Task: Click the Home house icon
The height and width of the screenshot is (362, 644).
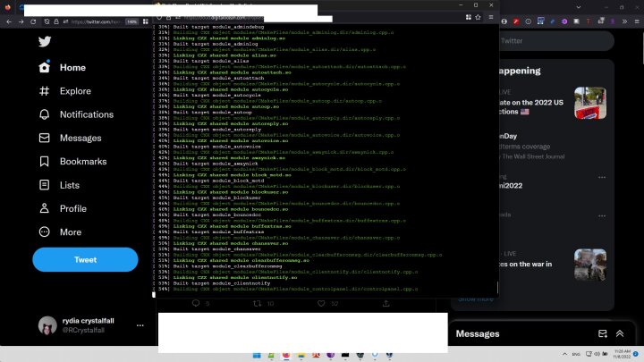Action: pyautogui.click(x=45, y=67)
